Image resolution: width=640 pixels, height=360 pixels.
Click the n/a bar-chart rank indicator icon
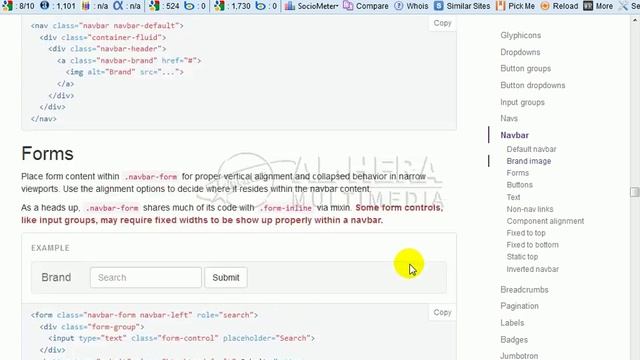click(x=85, y=6)
